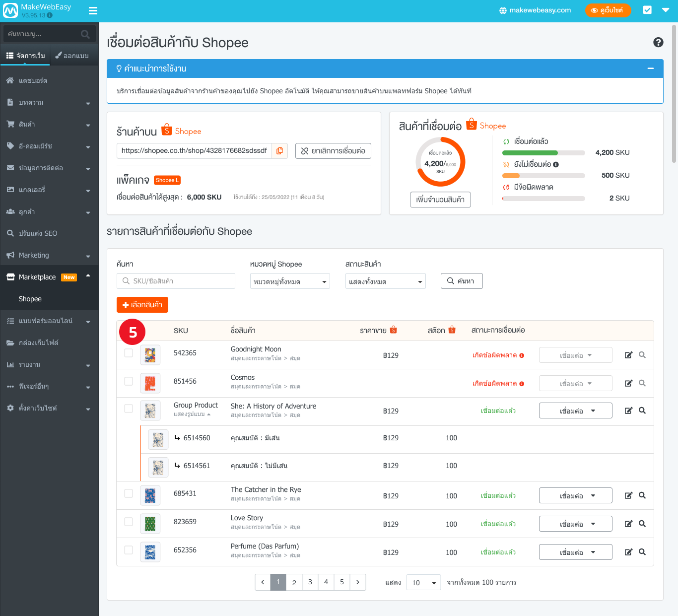
Task: Open the product status filter dropdown
Action: 385,281
